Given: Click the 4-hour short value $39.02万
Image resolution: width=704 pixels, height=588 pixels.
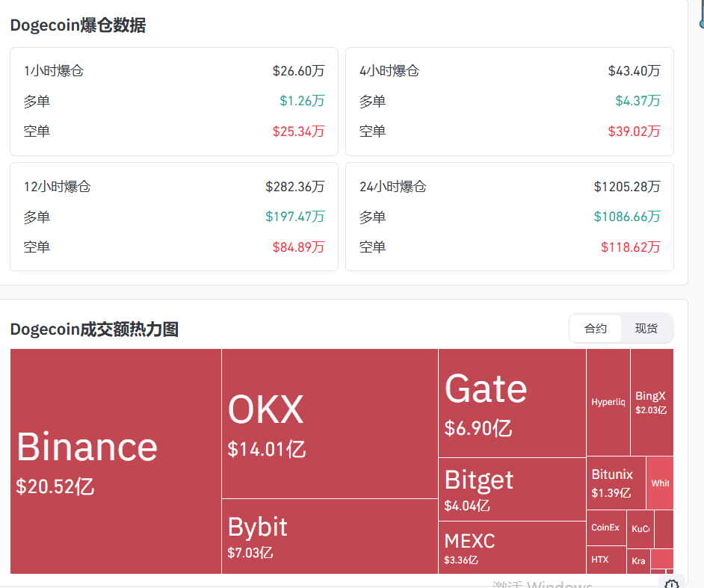Looking at the screenshot, I should pyautogui.click(x=634, y=131).
